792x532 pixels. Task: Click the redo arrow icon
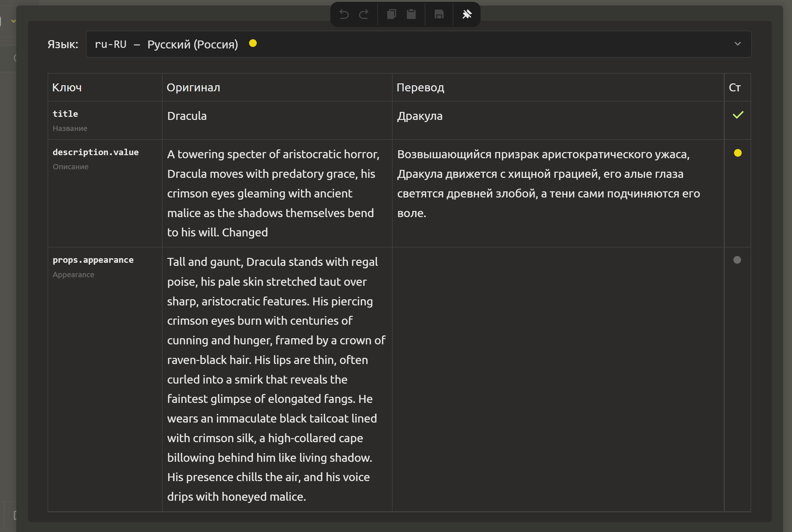pyautogui.click(x=364, y=14)
